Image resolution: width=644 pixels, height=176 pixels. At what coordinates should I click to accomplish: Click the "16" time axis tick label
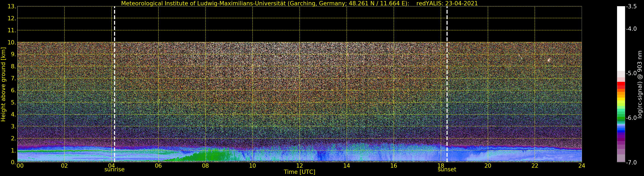(394, 166)
